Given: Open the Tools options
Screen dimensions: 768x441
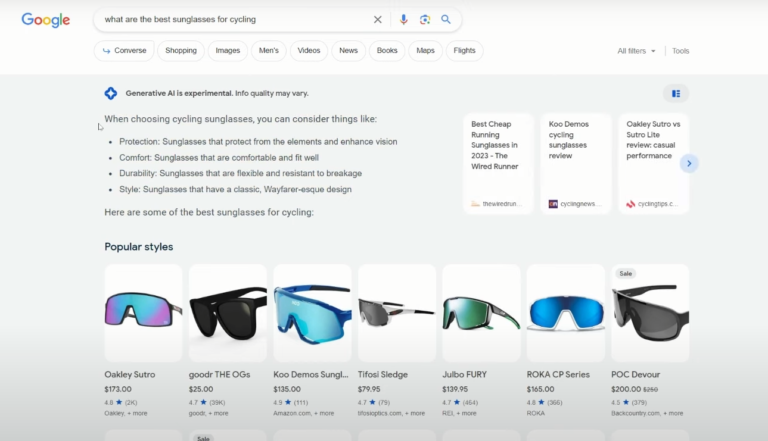Looking at the screenshot, I should click(680, 50).
